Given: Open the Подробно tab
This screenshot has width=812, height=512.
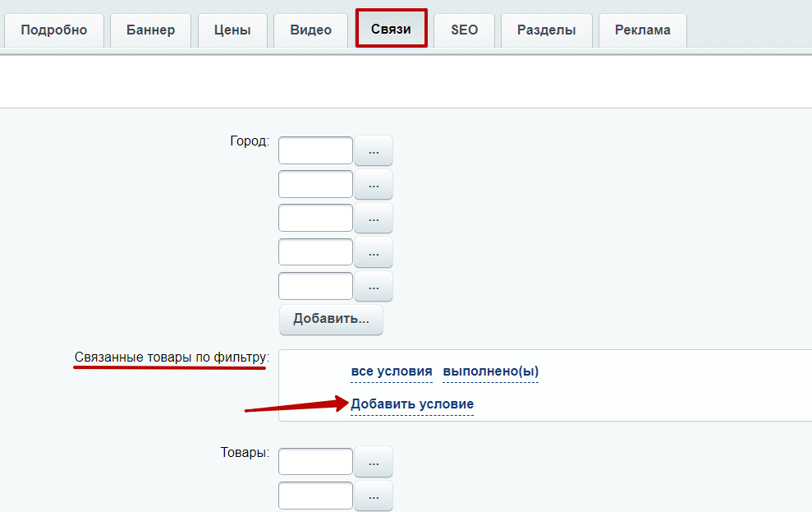Looking at the screenshot, I should pos(54,30).
